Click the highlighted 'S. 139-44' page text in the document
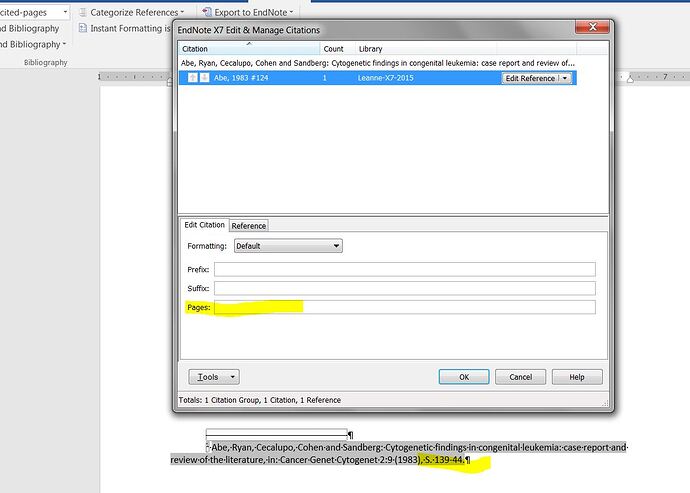This screenshot has height=493, width=690. 444,460
